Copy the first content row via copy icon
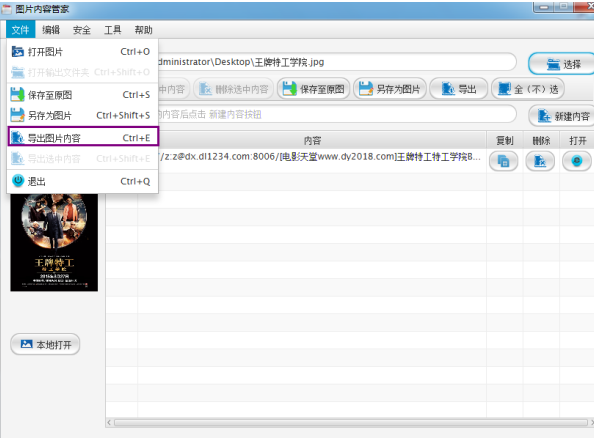 (x=503, y=161)
